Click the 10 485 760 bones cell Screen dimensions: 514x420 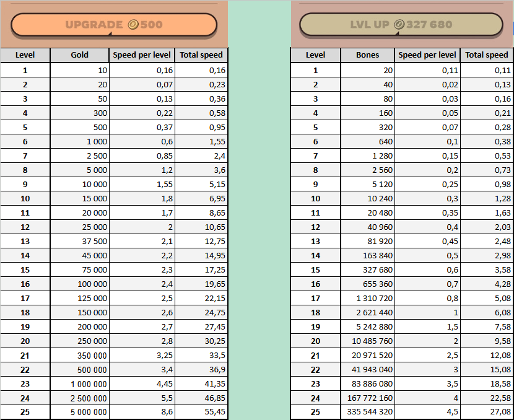[368, 341]
